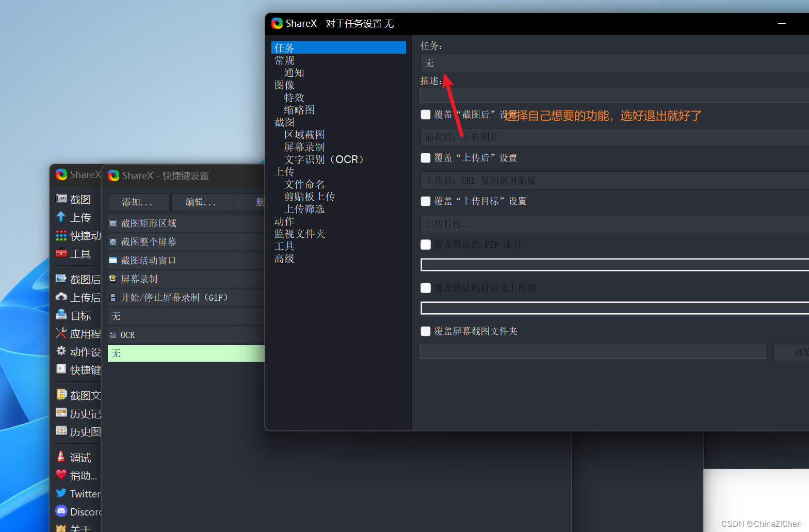Select 上传筛选 in the settings tree

click(x=304, y=209)
